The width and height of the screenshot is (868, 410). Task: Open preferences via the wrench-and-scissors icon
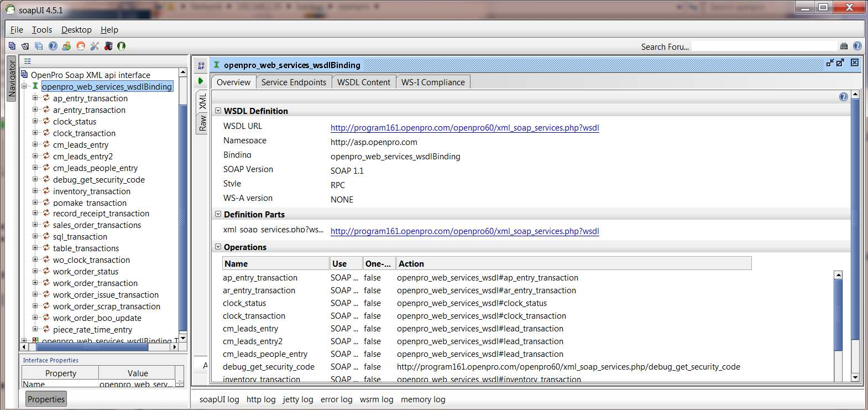95,46
